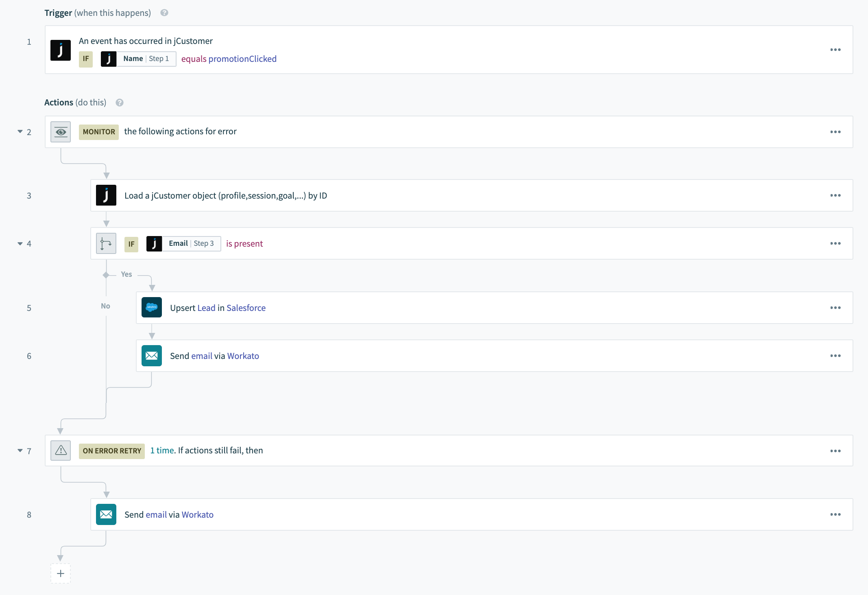Viewport: 868px width, 595px height.
Task: Click the Salesforce icon in step 5
Action: [x=152, y=308]
